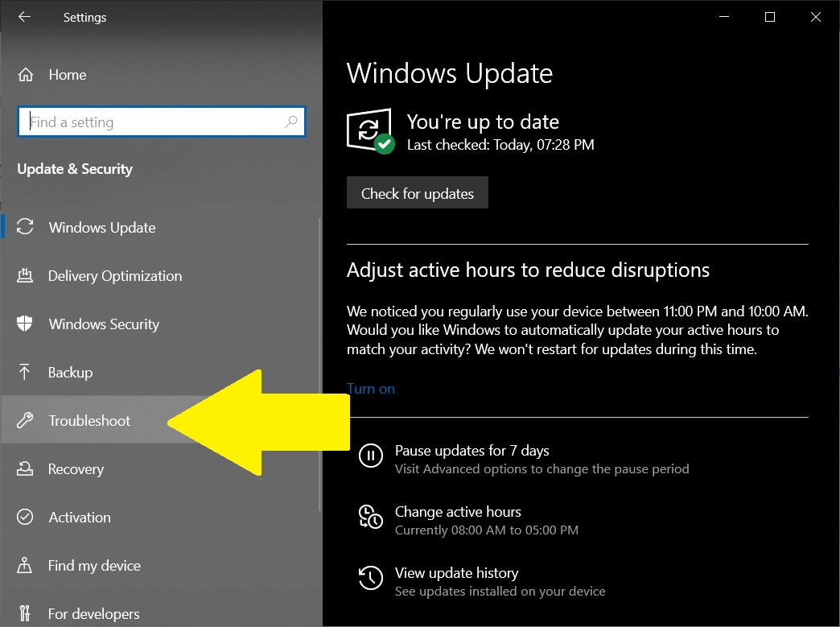Open the Activation page
Image resolution: width=840 pixels, height=627 pixels.
point(160,517)
